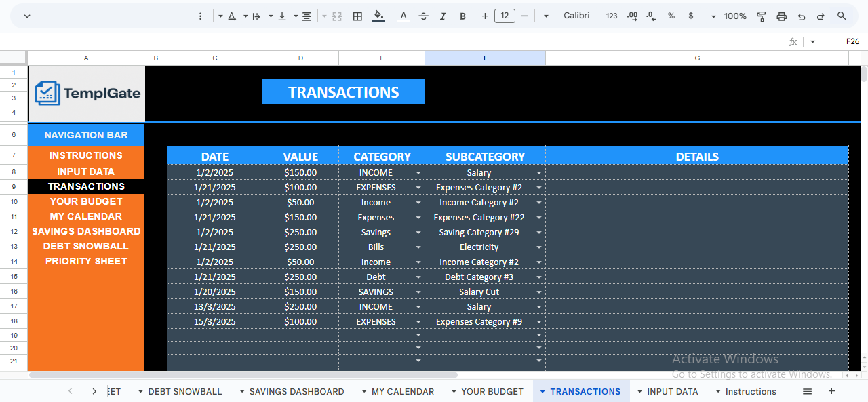
Task: Open the all sheets list icon
Action: pos(807,391)
